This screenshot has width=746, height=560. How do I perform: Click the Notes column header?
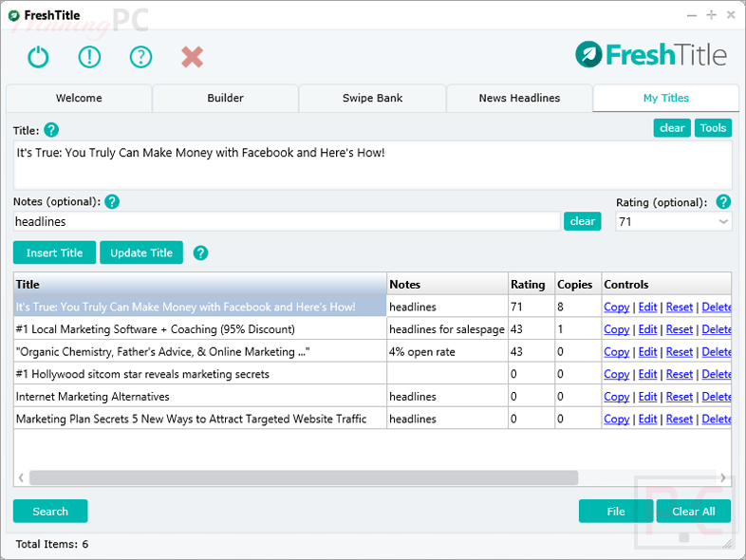(x=447, y=285)
